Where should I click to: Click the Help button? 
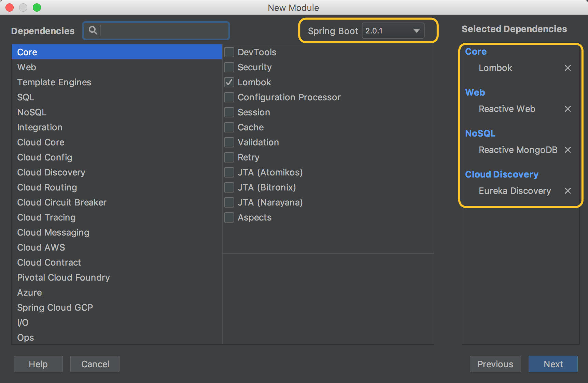click(38, 364)
